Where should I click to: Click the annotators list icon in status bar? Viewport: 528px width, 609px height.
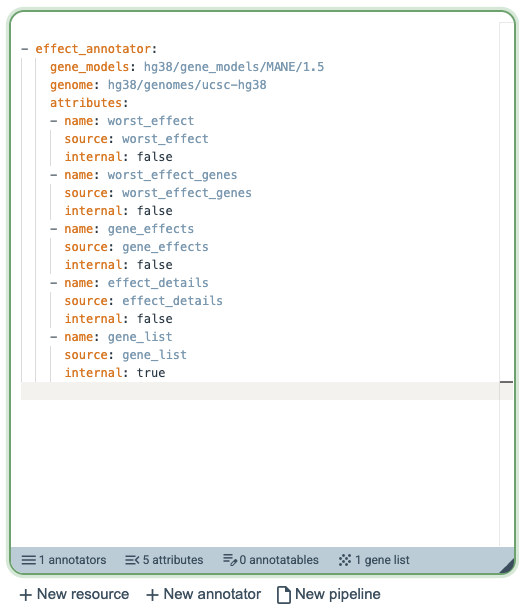[x=28, y=560]
